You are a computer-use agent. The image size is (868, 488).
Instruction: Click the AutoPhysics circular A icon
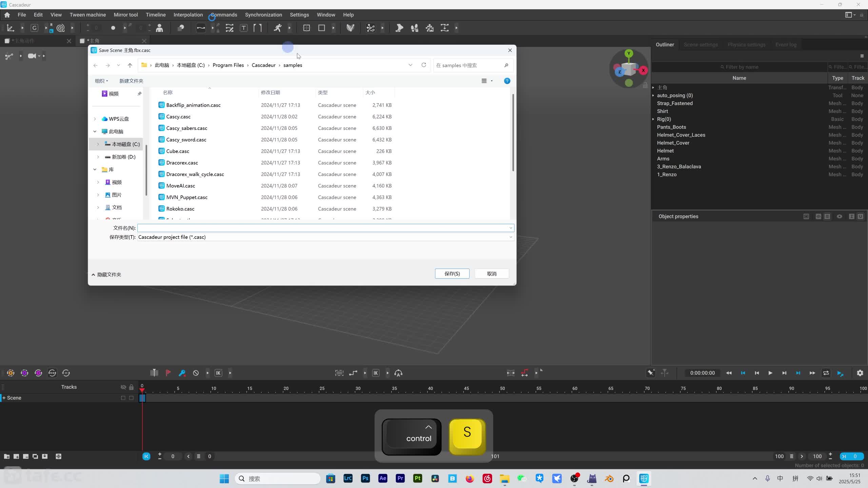click(398, 373)
